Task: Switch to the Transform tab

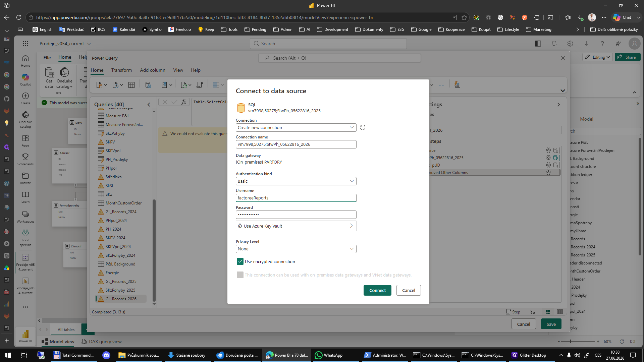Action: point(121,70)
